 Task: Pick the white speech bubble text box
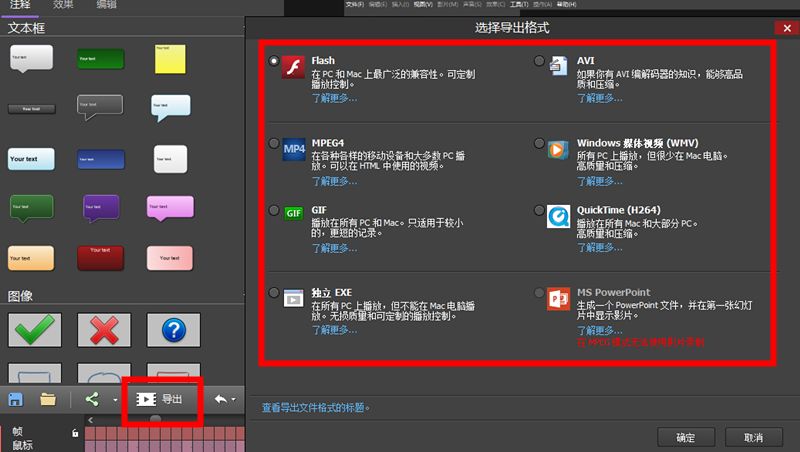pyautogui.click(x=31, y=58)
